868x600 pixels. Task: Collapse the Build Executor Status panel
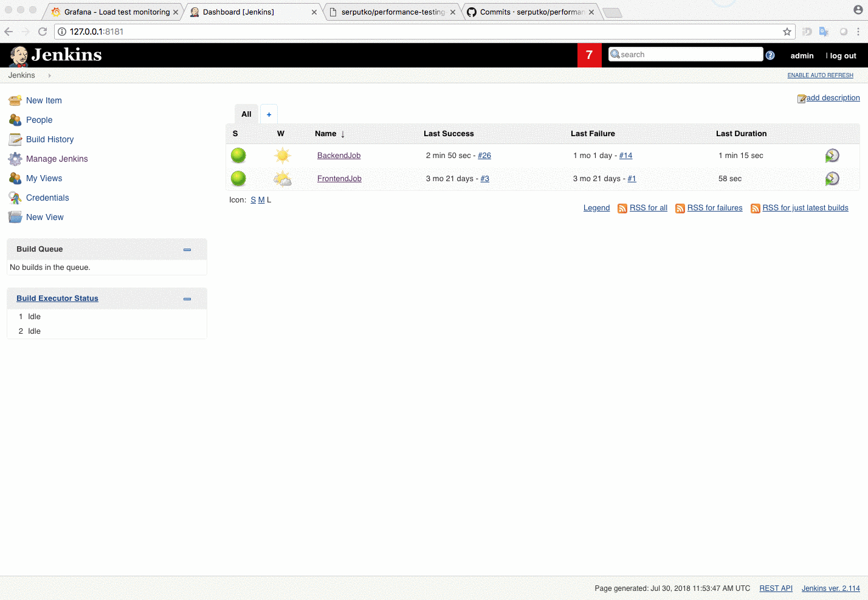coord(187,298)
